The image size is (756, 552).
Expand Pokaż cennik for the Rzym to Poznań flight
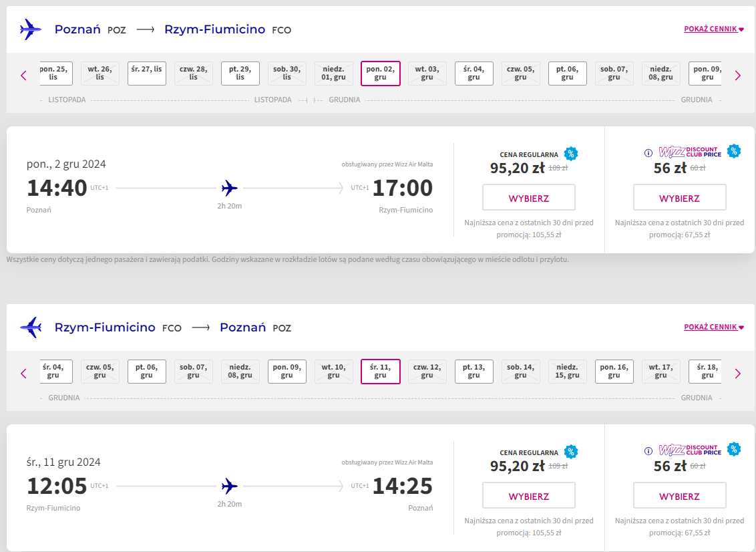click(713, 327)
